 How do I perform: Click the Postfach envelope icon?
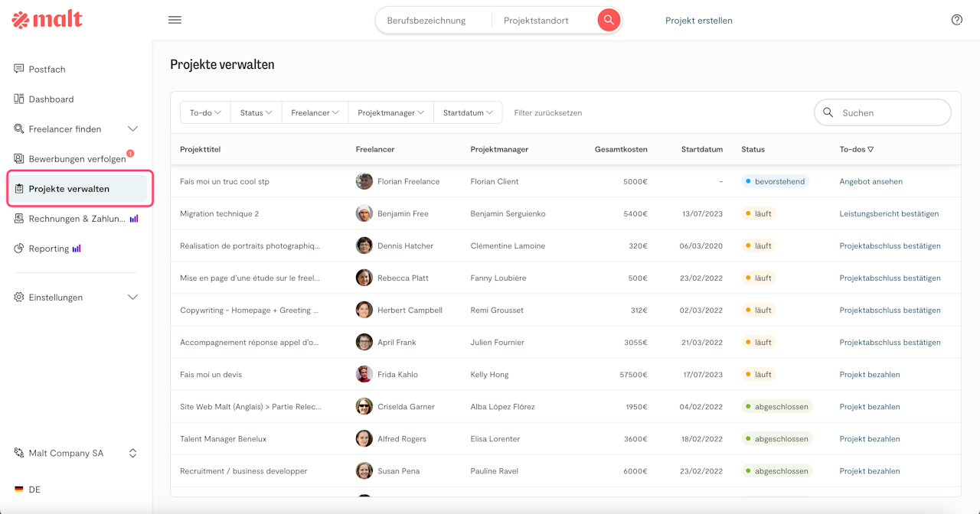[x=19, y=69]
